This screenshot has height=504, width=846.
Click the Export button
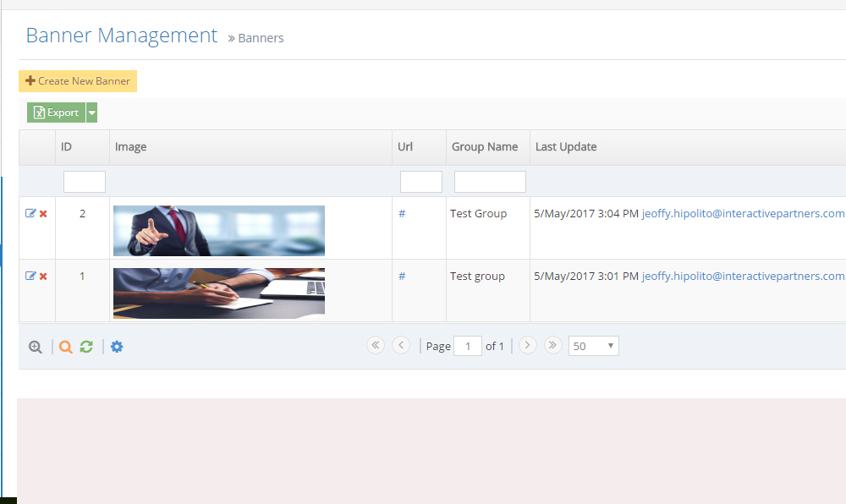click(57, 112)
